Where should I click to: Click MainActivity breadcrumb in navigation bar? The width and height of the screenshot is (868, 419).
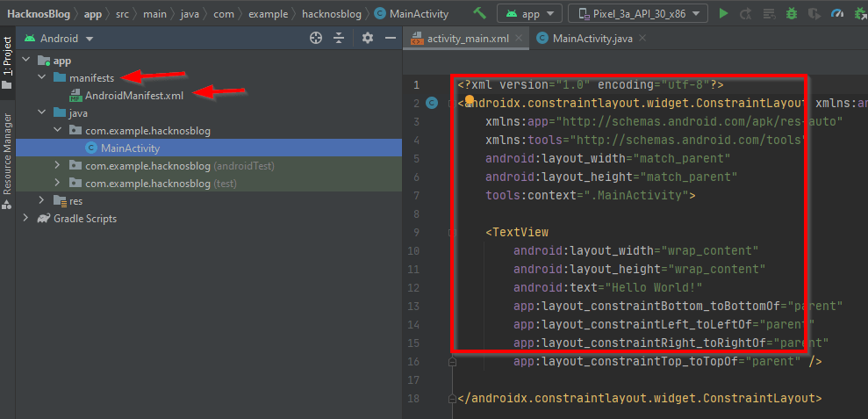click(x=412, y=14)
